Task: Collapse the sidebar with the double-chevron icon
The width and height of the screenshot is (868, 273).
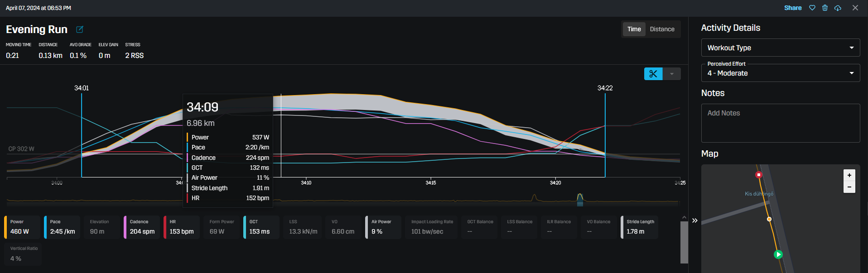Action: pos(695,220)
